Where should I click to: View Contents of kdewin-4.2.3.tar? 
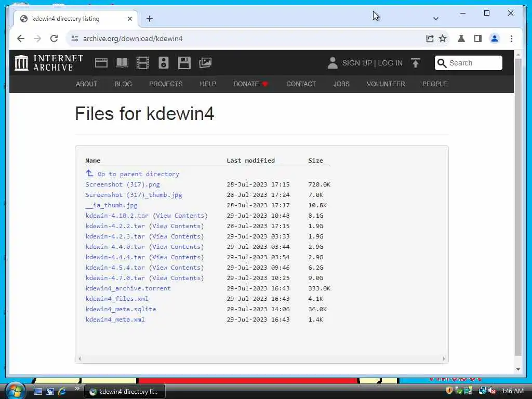tap(177, 236)
